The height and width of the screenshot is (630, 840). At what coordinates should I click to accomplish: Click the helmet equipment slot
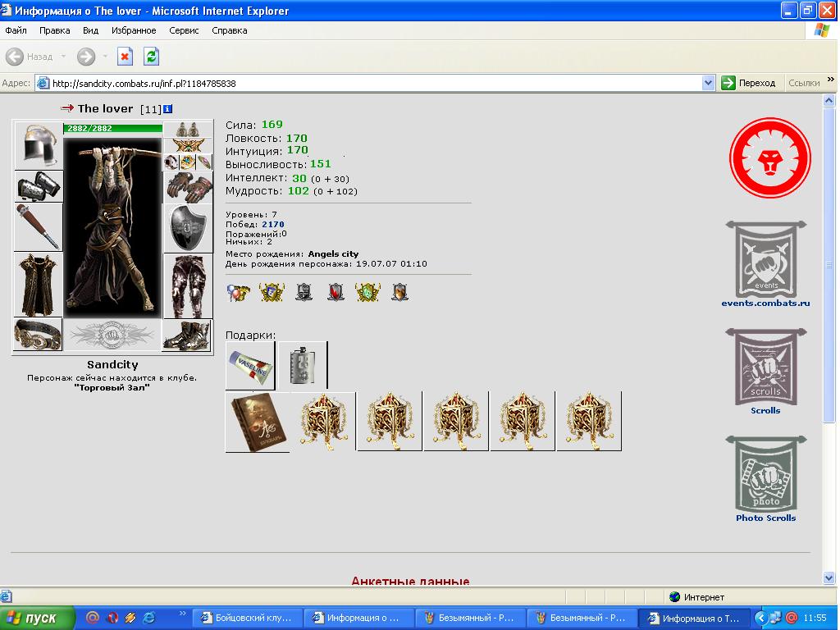pos(39,145)
